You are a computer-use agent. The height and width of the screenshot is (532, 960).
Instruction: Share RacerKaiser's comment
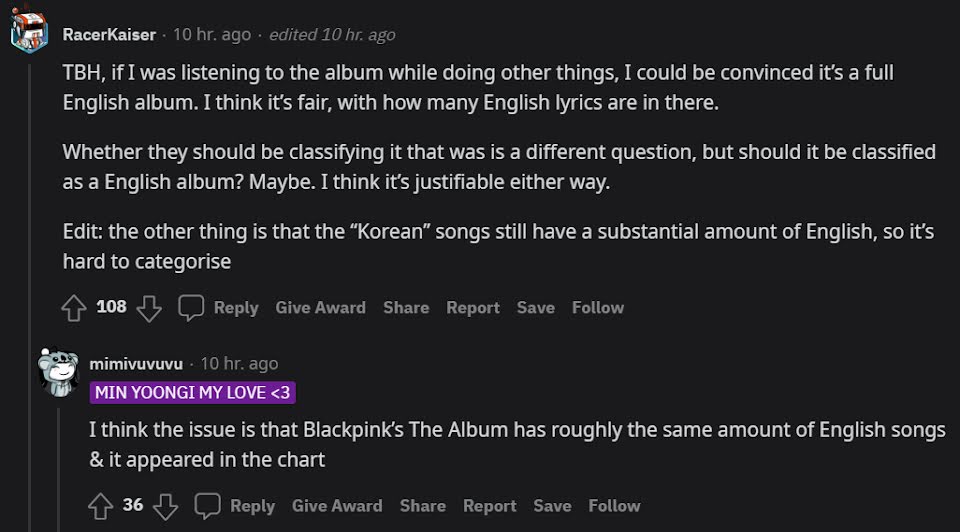(406, 308)
